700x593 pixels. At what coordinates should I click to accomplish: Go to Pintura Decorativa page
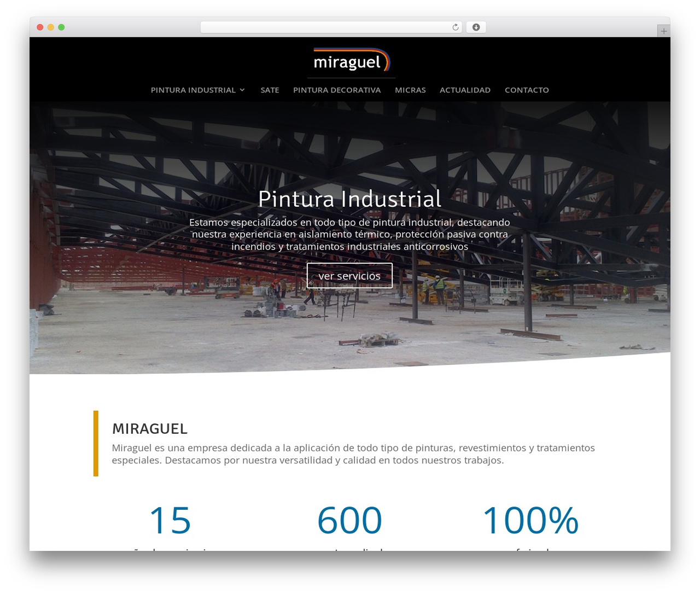point(337,90)
